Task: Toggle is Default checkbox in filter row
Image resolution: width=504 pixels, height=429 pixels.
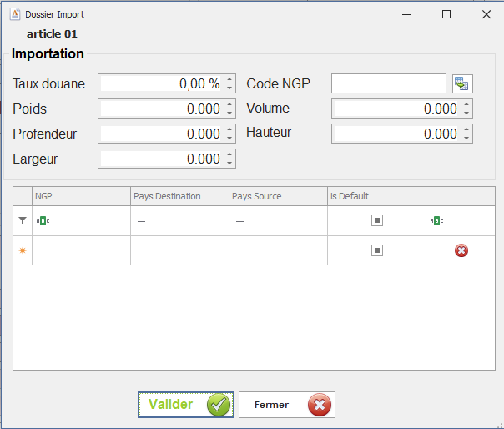Action: click(x=377, y=221)
